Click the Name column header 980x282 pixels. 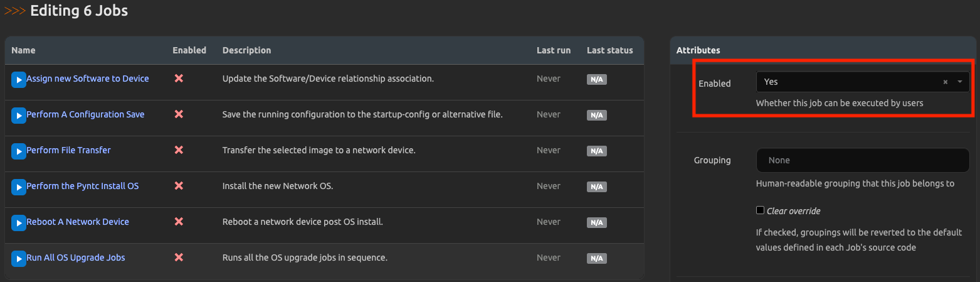coord(23,50)
